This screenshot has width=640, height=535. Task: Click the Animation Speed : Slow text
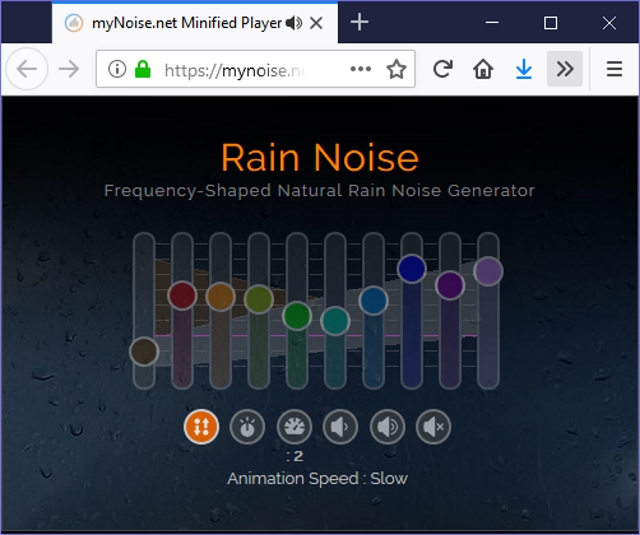317,478
